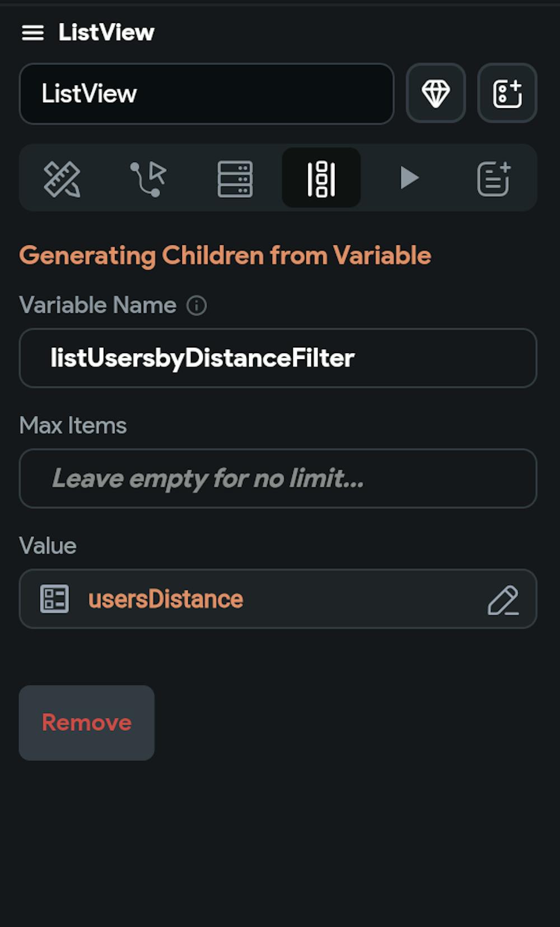Click the Variable Name label
Image resolution: width=560 pixels, height=927 pixels.
(98, 305)
